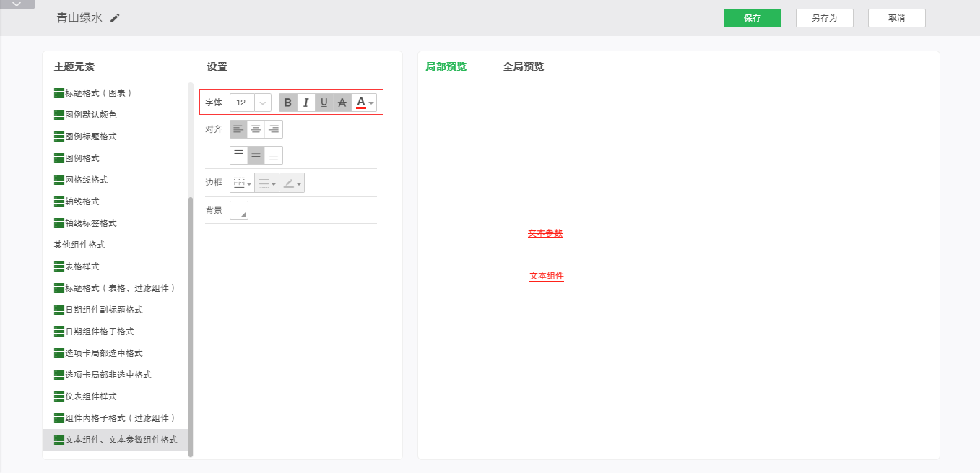Select the 局部预览 tab
Screen dimensions: 980x473
[446, 66]
